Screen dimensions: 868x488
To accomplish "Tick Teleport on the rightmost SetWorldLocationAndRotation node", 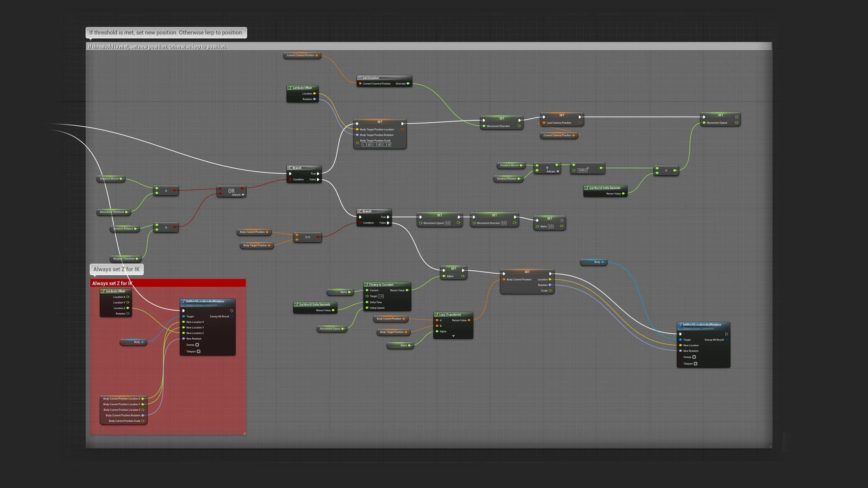I will pos(695,364).
